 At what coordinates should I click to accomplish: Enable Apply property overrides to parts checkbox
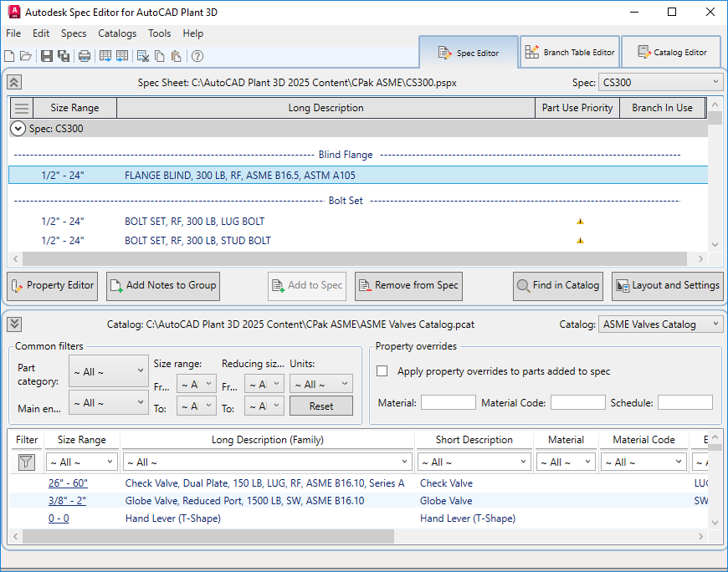(x=382, y=371)
